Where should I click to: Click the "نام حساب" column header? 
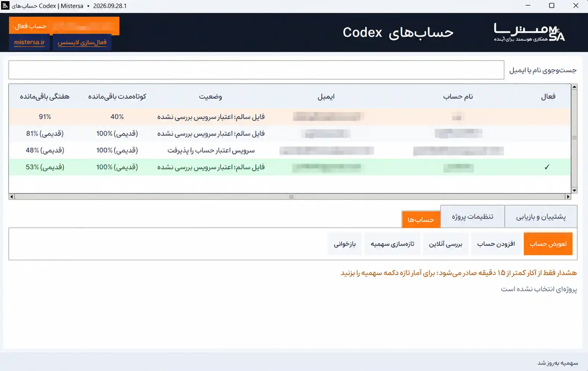click(458, 96)
